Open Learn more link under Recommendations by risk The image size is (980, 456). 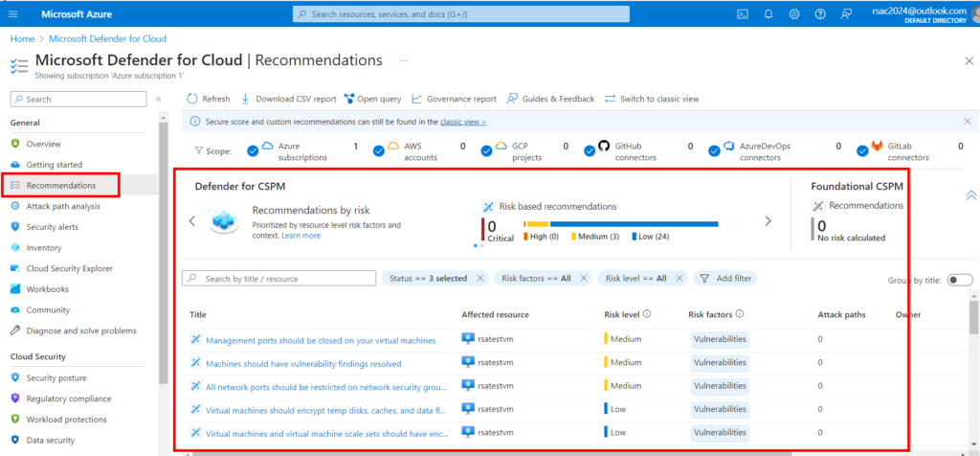coord(301,236)
